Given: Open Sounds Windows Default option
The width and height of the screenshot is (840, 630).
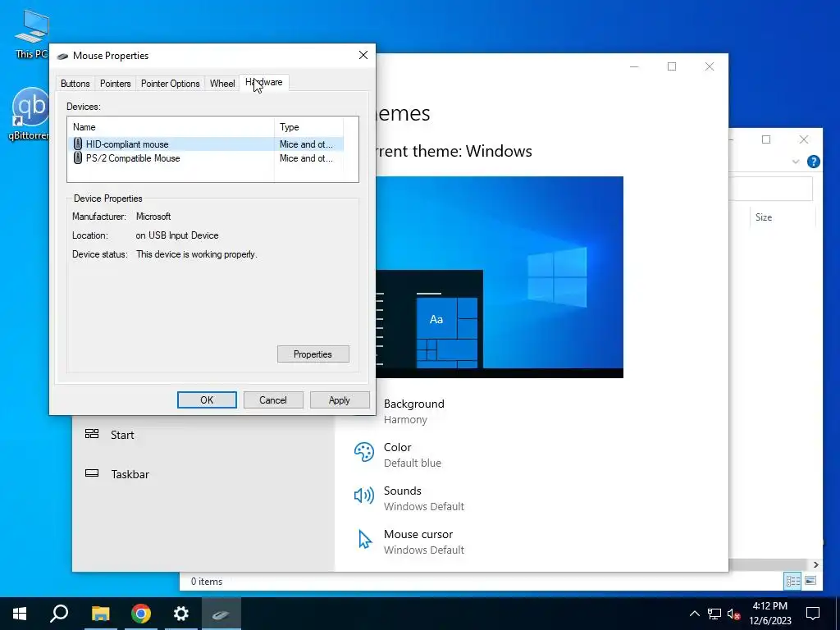Looking at the screenshot, I should 424,498.
